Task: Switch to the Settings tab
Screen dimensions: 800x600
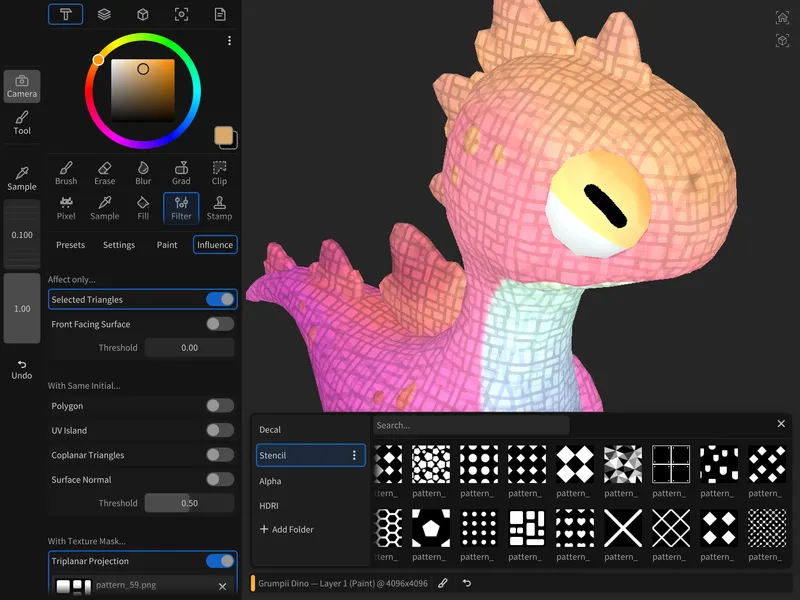Action: [x=119, y=245]
